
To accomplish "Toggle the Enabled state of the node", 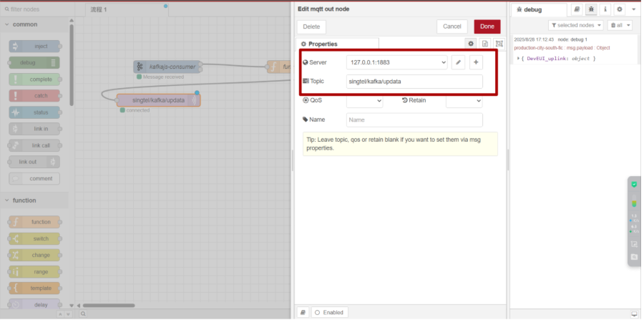I will point(329,313).
